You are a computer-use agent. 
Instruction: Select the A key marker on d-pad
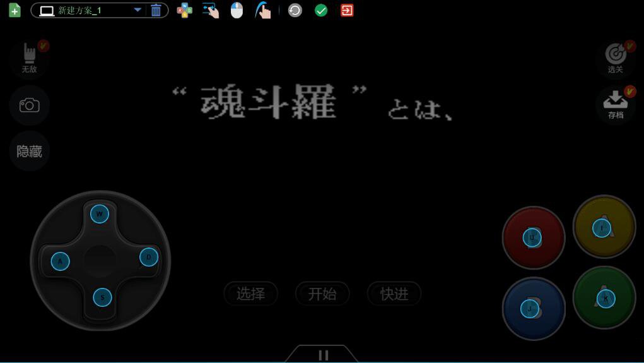pos(60,261)
